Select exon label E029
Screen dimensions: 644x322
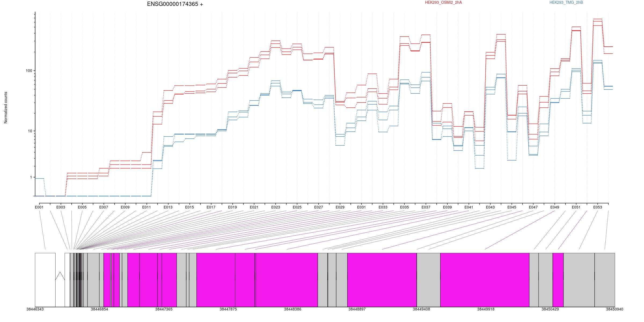pyautogui.click(x=340, y=207)
